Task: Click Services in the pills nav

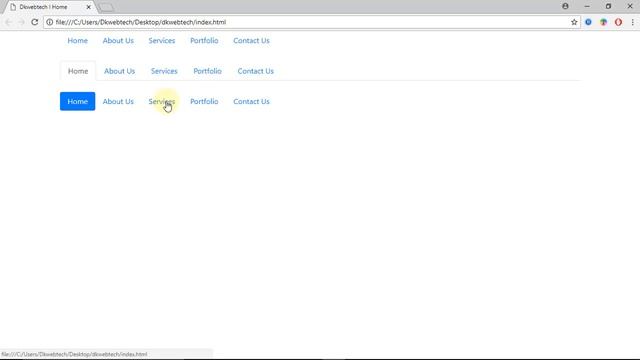Action: (x=162, y=101)
